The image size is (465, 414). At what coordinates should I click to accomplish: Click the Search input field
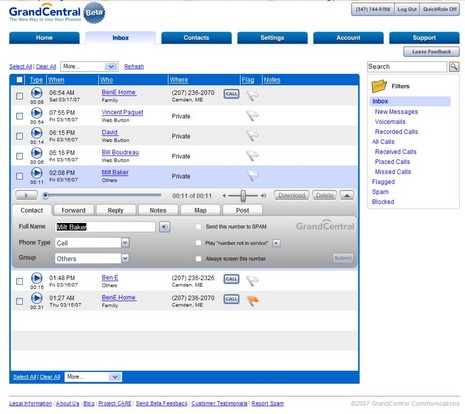tap(407, 67)
